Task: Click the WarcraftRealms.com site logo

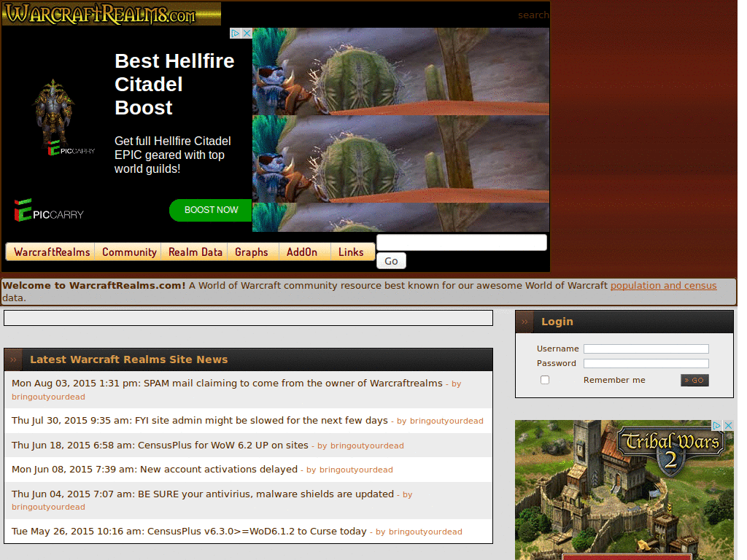Action: [x=112, y=14]
